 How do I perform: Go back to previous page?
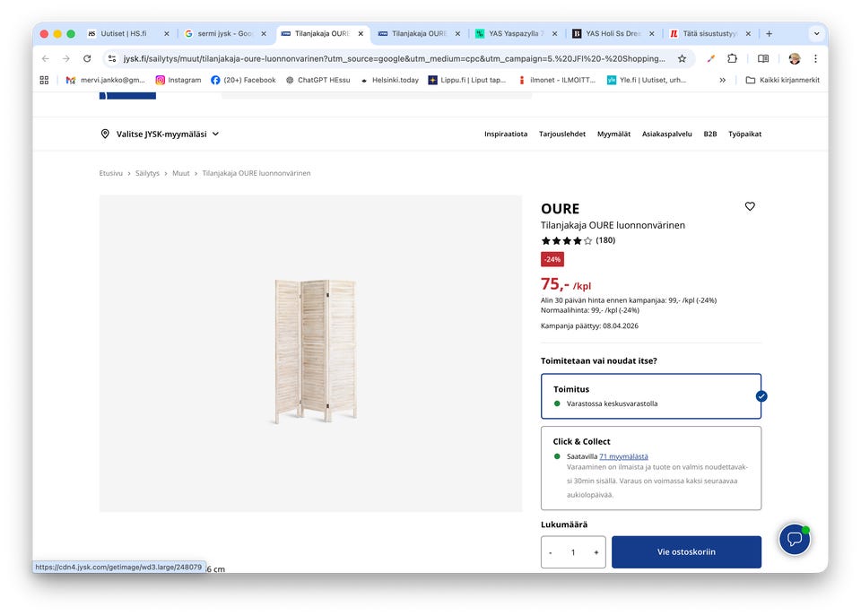pyautogui.click(x=46, y=58)
